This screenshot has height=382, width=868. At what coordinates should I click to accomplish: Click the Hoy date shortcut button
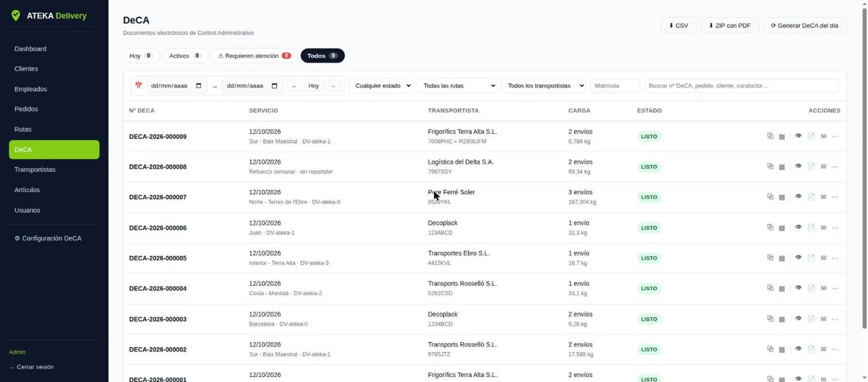tap(314, 86)
